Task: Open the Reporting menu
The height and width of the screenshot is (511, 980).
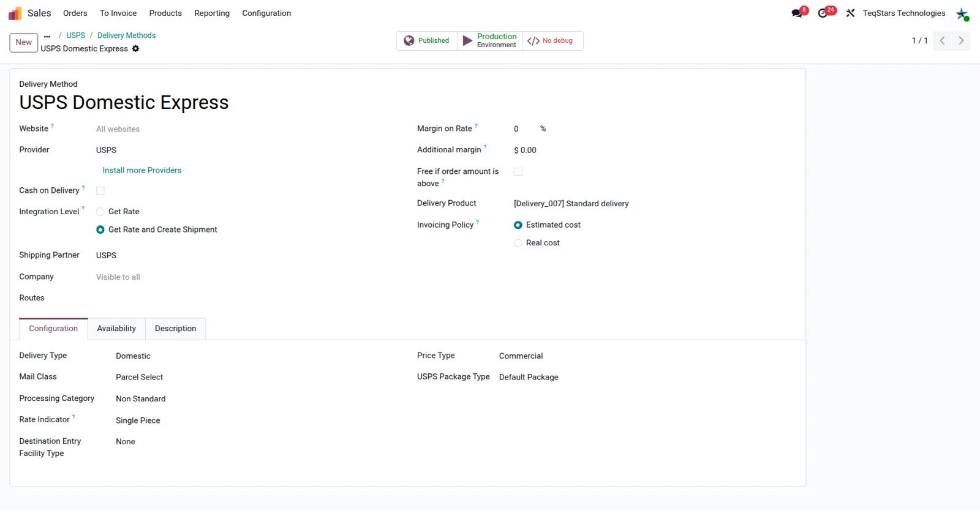Action: [212, 13]
